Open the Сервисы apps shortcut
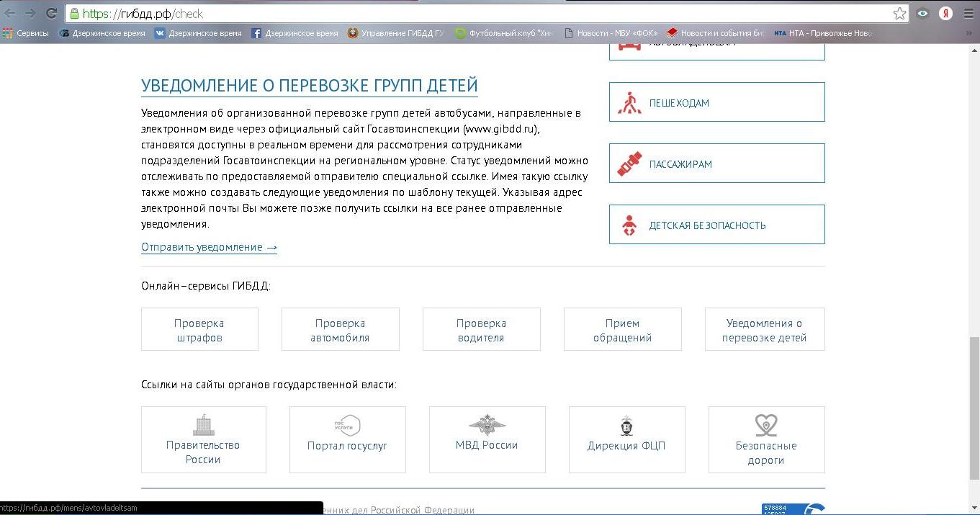980x515 pixels. click(26, 33)
